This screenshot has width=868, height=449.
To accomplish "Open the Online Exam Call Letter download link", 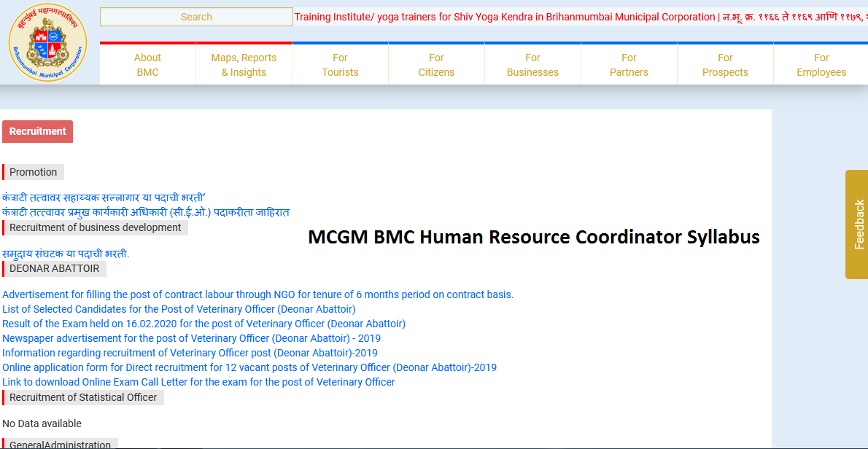I will click(198, 381).
